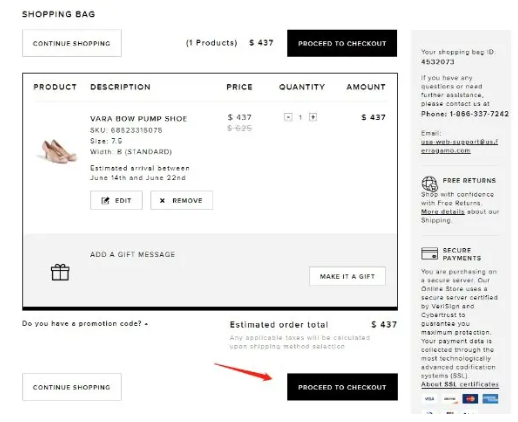Click the gift box icon
This screenshot has height=422, width=518.
click(60, 272)
